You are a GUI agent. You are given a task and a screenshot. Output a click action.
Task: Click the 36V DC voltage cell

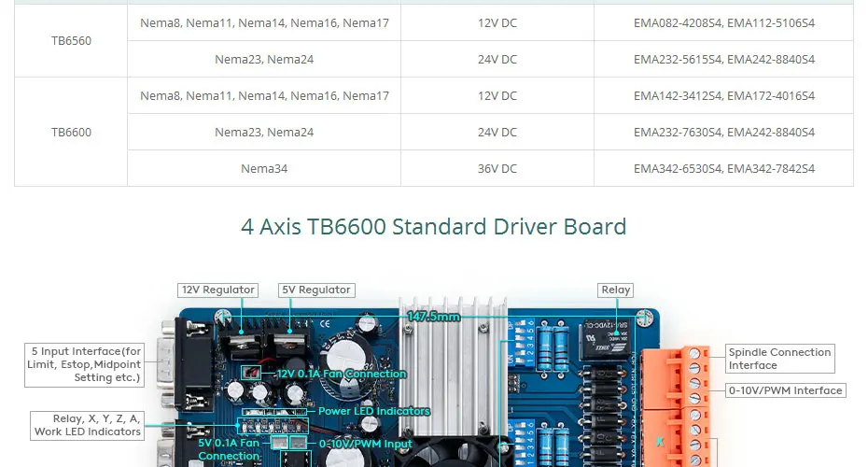pyautogui.click(x=497, y=168)
